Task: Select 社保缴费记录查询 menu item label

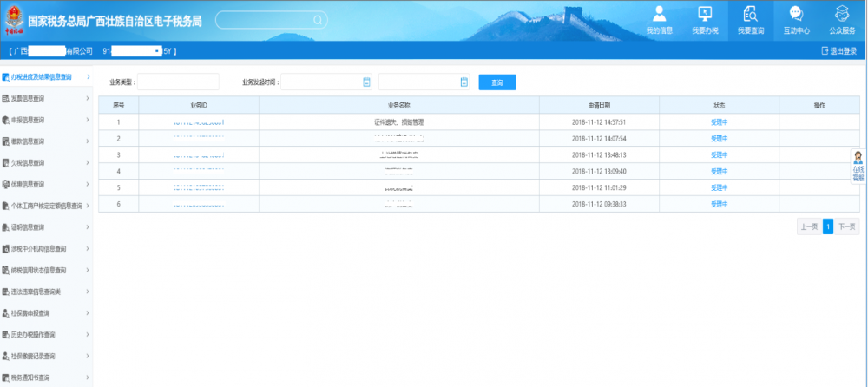Action: click(x=33, y=356)
